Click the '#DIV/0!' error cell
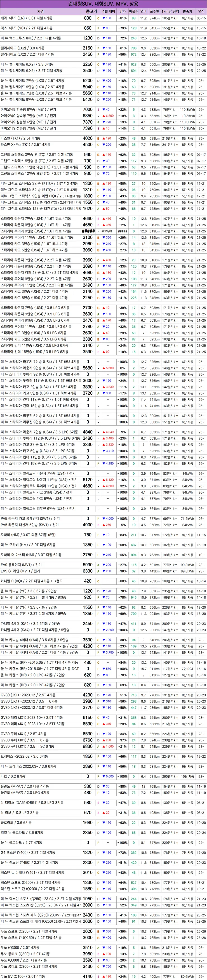Viewport: 207px width, 980px height. (x=109, y=231)
